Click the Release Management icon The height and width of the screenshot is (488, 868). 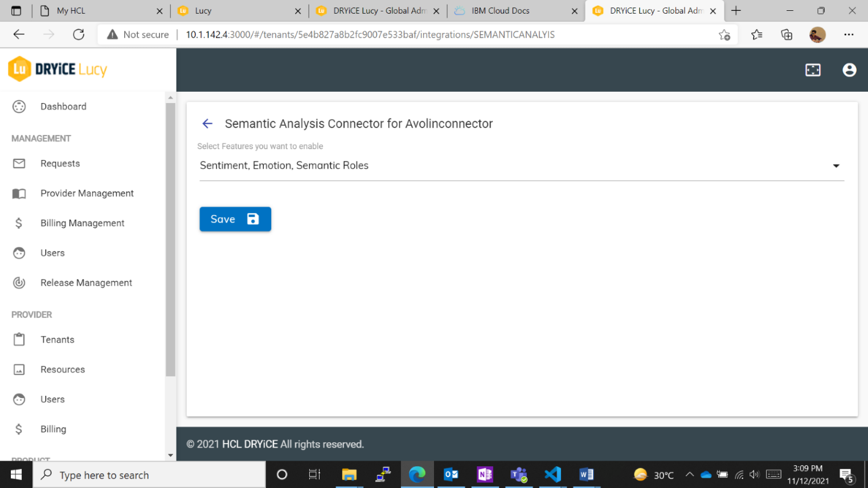(19, 283)
